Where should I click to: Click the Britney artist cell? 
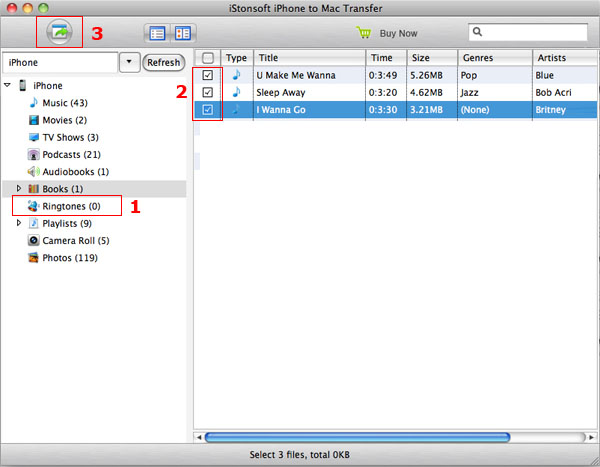[x=550, y=110]
